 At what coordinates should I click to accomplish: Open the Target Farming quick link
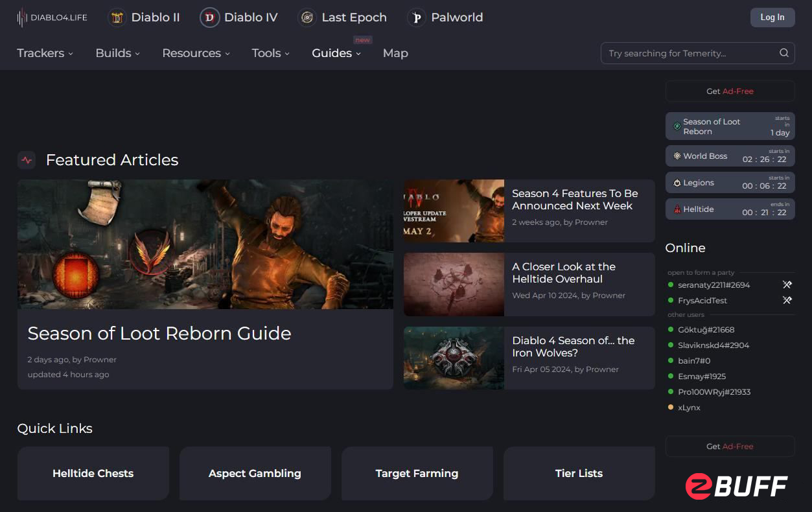pyautogui.click(x=417, y=473)
